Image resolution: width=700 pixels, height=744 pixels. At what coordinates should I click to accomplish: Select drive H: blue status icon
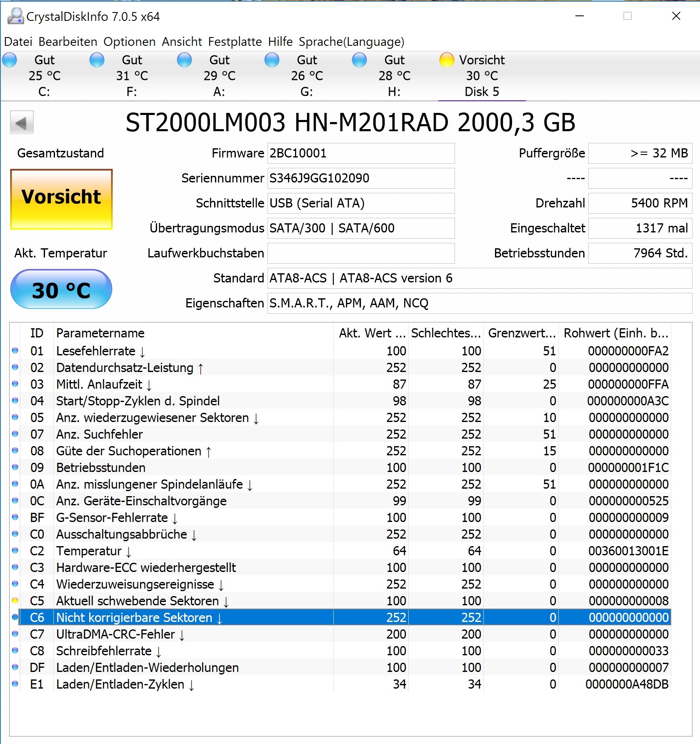pos(360,60)
